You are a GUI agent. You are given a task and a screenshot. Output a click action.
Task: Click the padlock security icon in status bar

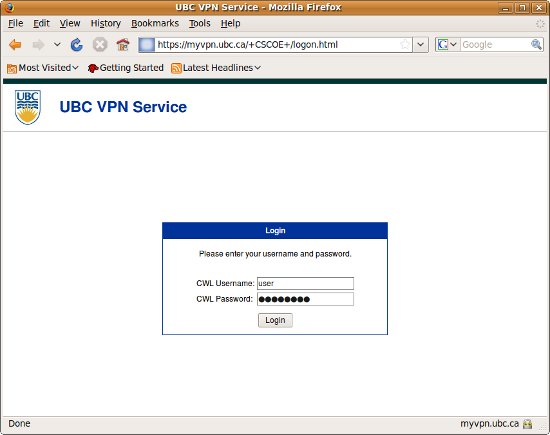[528, 424]
